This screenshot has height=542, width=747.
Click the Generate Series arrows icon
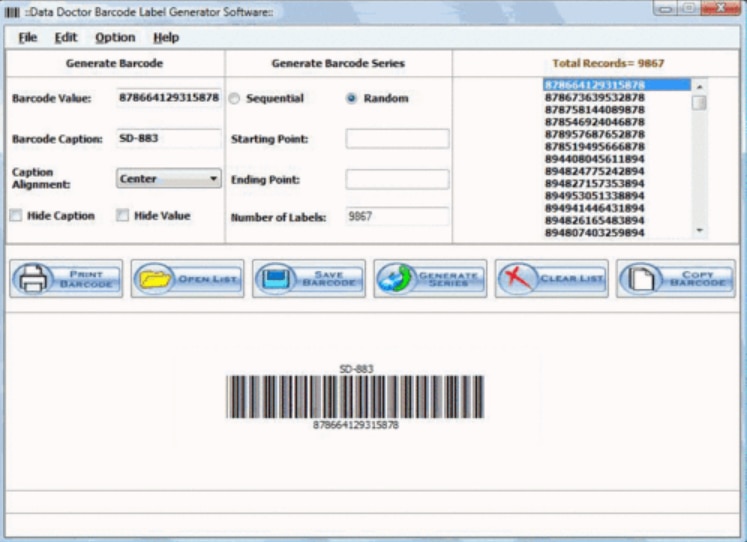point(397,279)
